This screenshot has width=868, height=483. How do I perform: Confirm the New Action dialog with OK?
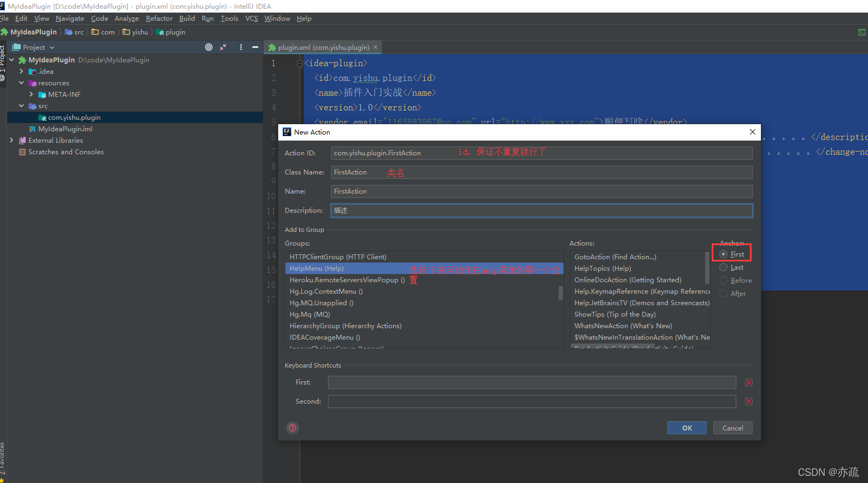[687, 428]
